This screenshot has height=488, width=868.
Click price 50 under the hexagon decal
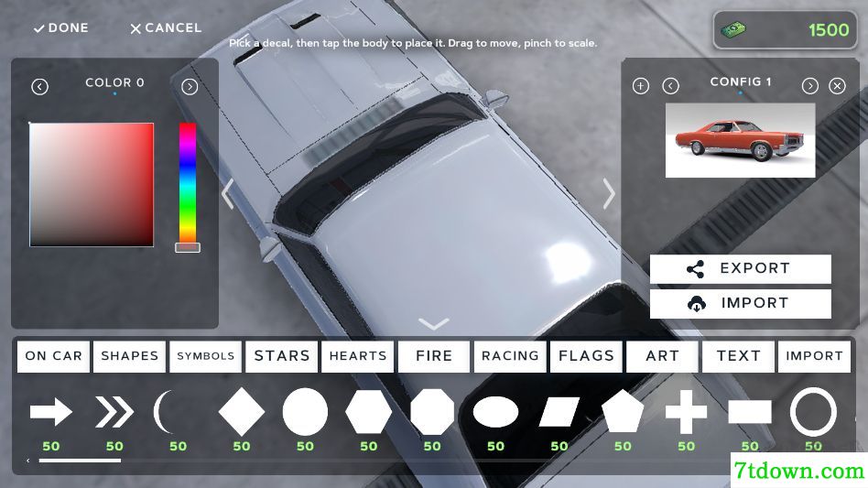369,446
